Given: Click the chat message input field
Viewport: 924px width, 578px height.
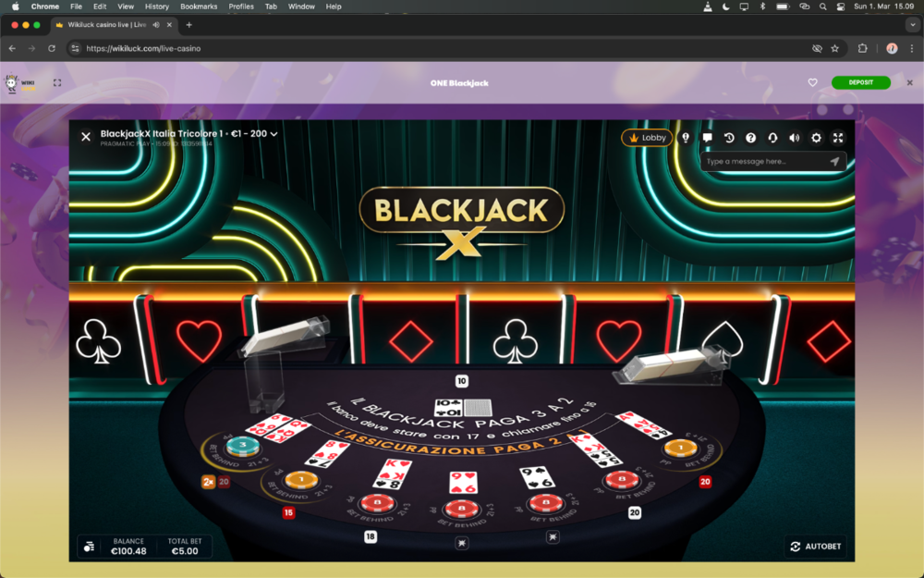Looking at the screenshot, I should click(762, 161).
